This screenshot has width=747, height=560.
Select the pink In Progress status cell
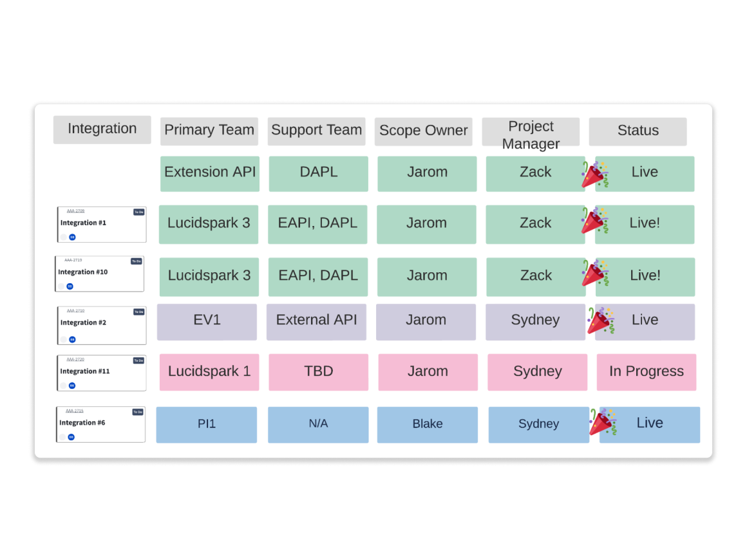point(646,371)
